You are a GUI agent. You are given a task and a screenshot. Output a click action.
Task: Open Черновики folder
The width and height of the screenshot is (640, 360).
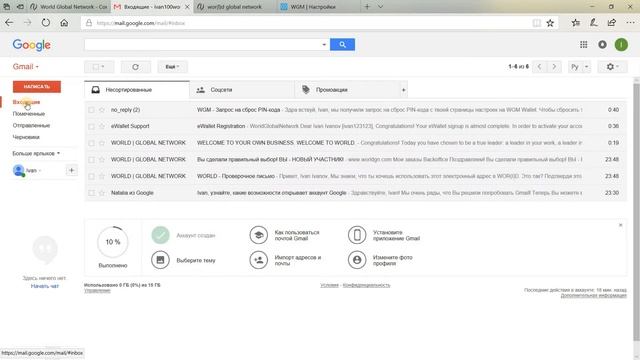pos(26,138)
